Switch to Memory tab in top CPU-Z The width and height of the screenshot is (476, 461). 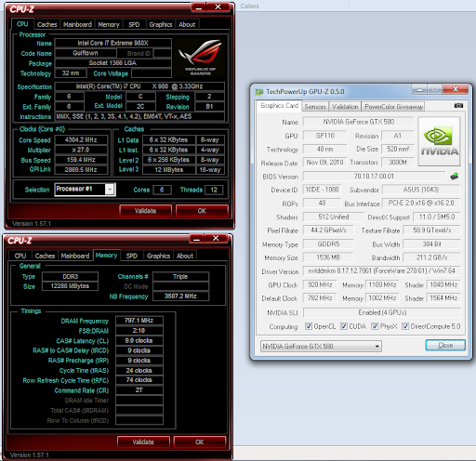tap(109, 24)
